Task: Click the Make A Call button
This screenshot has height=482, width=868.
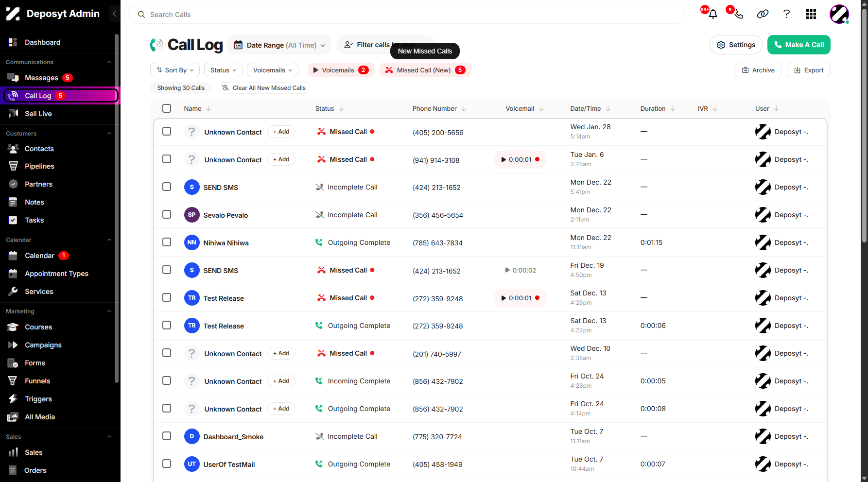Action: point(799,45)
